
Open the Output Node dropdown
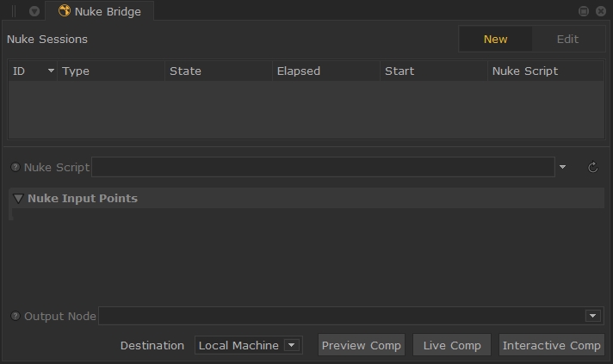tap(592, 316)
